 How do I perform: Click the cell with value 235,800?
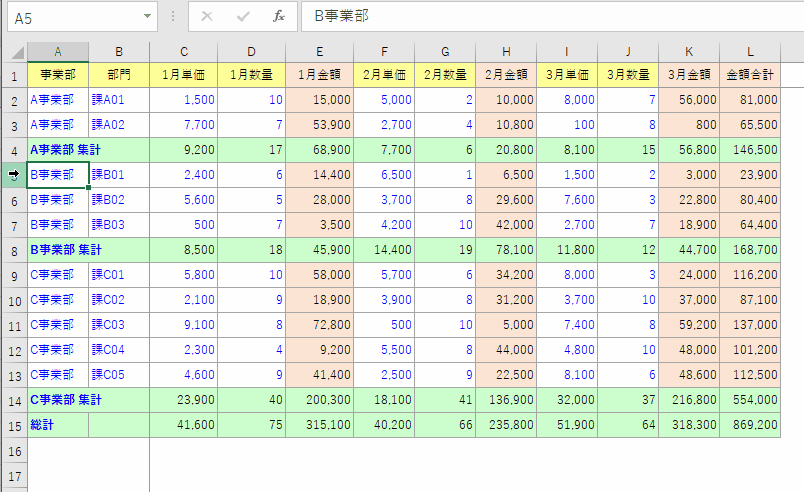pyautogui.click(x=506, y=425)
